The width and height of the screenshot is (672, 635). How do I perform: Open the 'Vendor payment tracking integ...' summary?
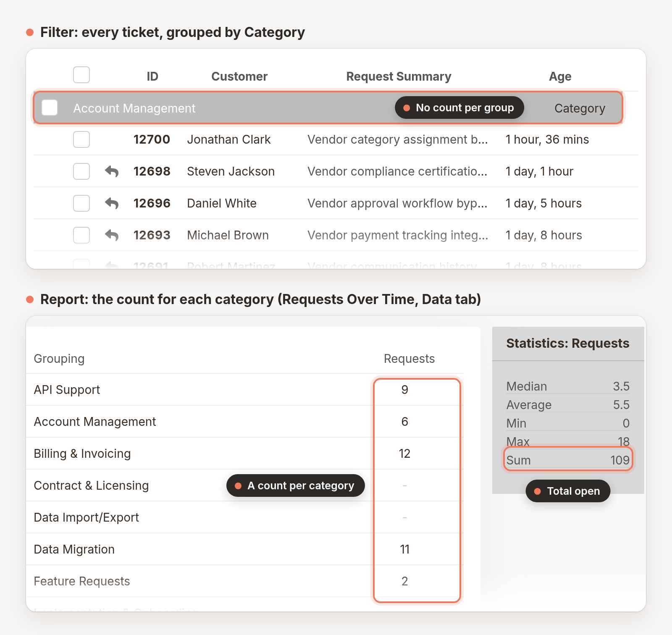[x=398, y=235]
